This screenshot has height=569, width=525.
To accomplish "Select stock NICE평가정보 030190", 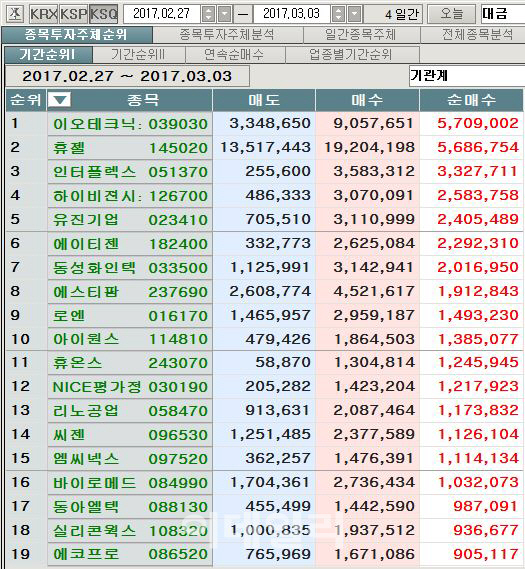I will (x=130, y=387).
